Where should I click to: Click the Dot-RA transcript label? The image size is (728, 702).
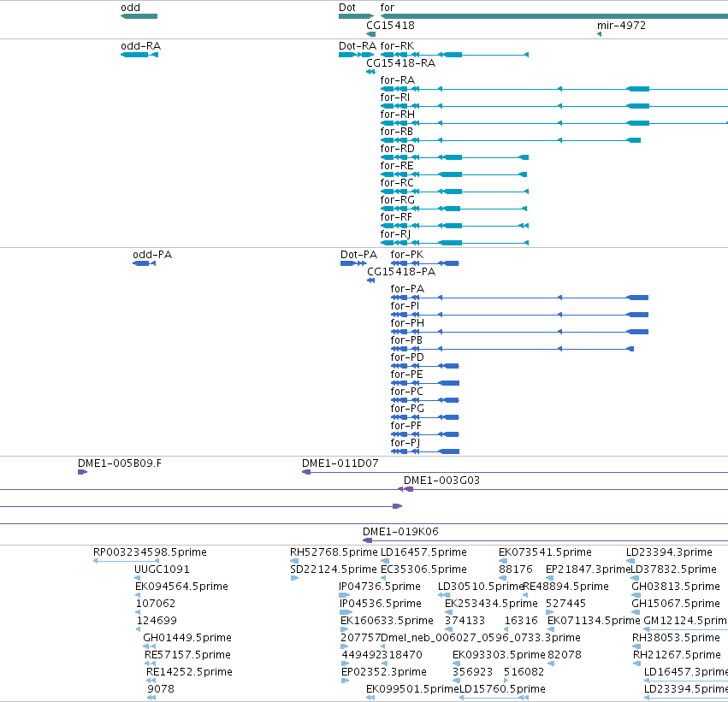point(358,46)
